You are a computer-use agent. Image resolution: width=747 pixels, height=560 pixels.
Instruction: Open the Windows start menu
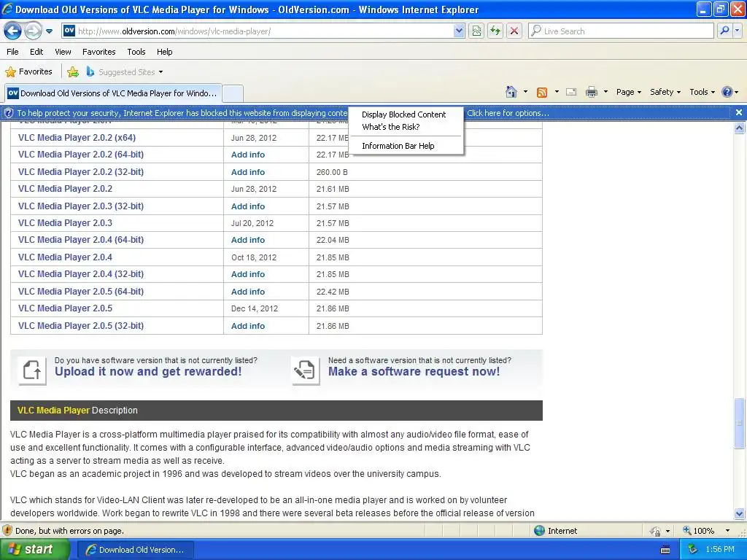pos(34,549)
